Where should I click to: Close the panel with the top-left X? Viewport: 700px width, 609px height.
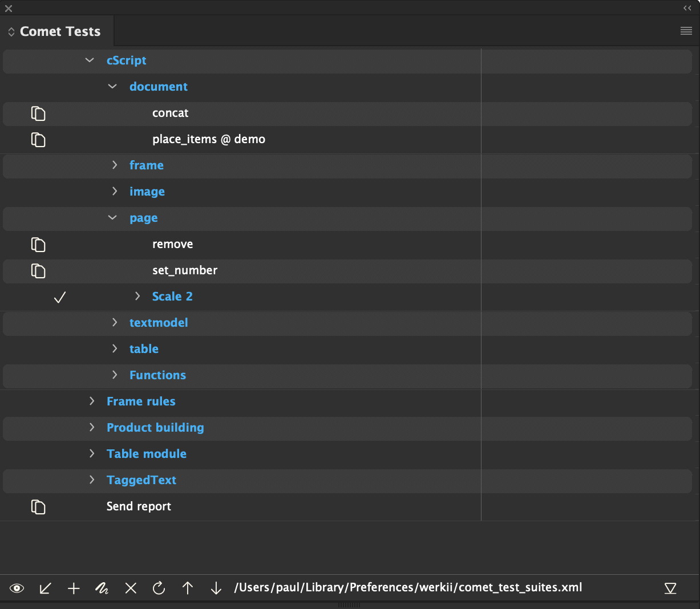coord(9,8)
